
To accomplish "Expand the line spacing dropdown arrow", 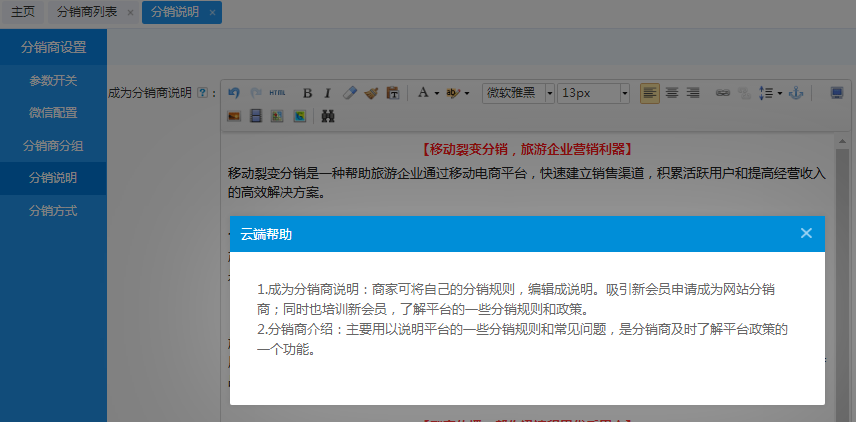I will tap(779, 93).
